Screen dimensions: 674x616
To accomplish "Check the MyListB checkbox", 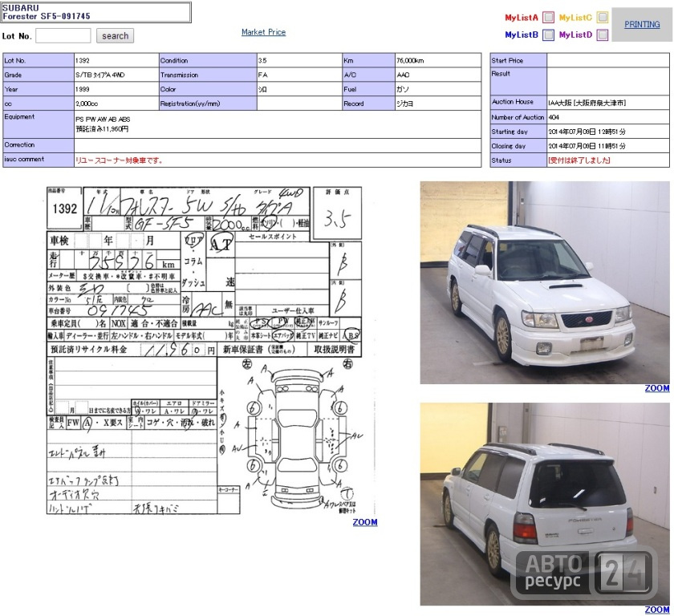I will click(x=548, y=34).
